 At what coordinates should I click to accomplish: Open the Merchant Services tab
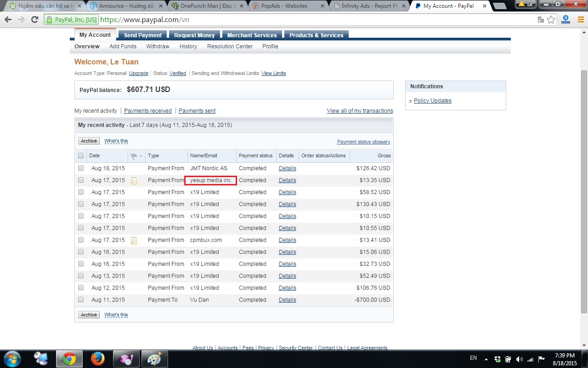tap(252, 35)
